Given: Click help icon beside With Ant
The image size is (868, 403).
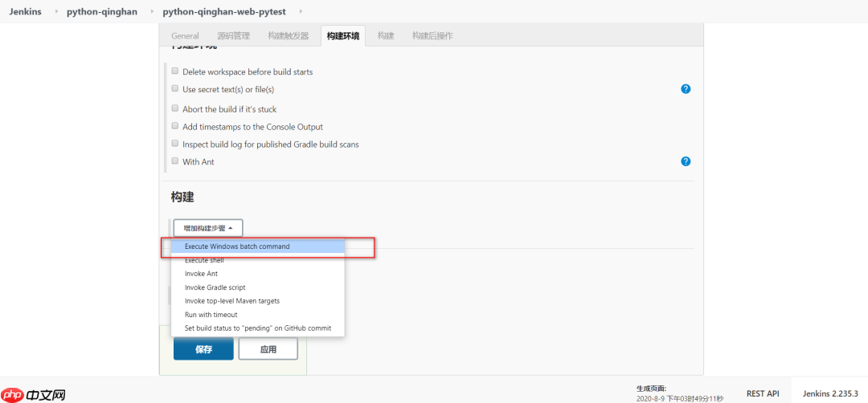Looking at the screenshot, I should click(686, 161).
